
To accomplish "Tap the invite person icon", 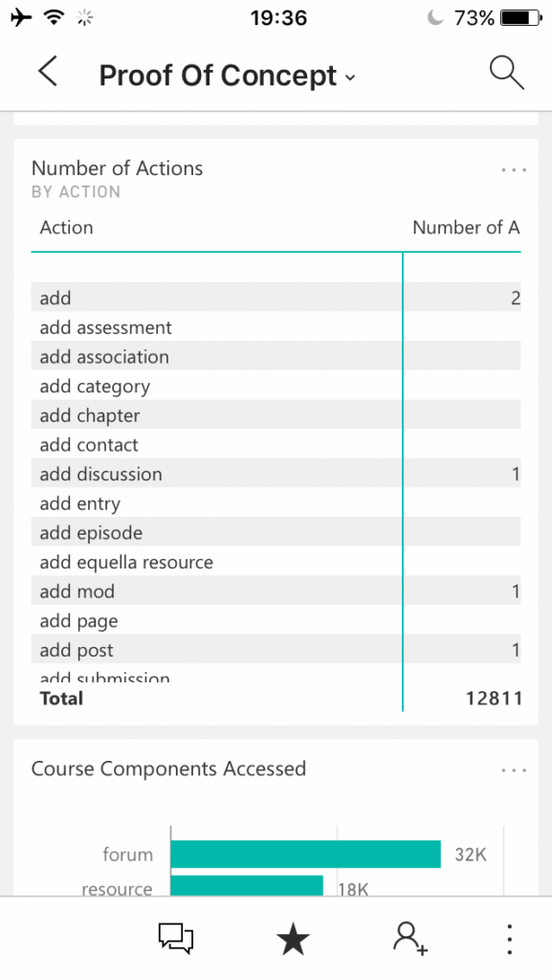I will click(x=410, y=939).
